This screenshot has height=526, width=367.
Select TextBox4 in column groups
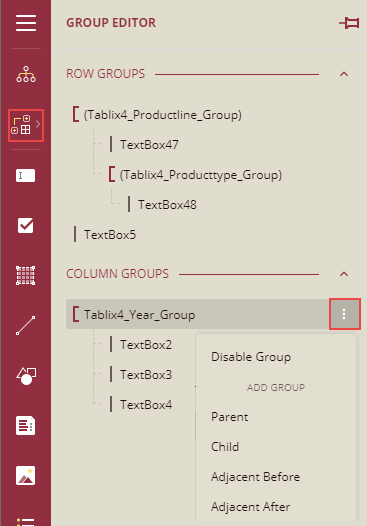coord(146,405)
